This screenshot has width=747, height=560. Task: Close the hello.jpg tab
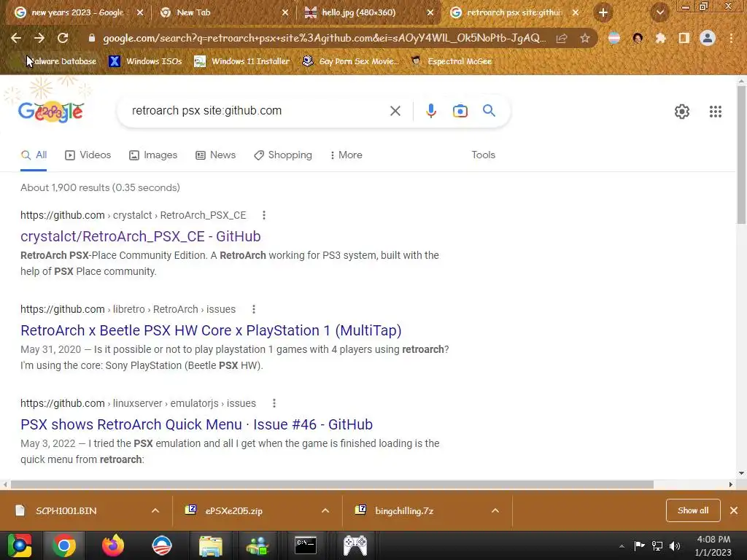coord(430,12)
